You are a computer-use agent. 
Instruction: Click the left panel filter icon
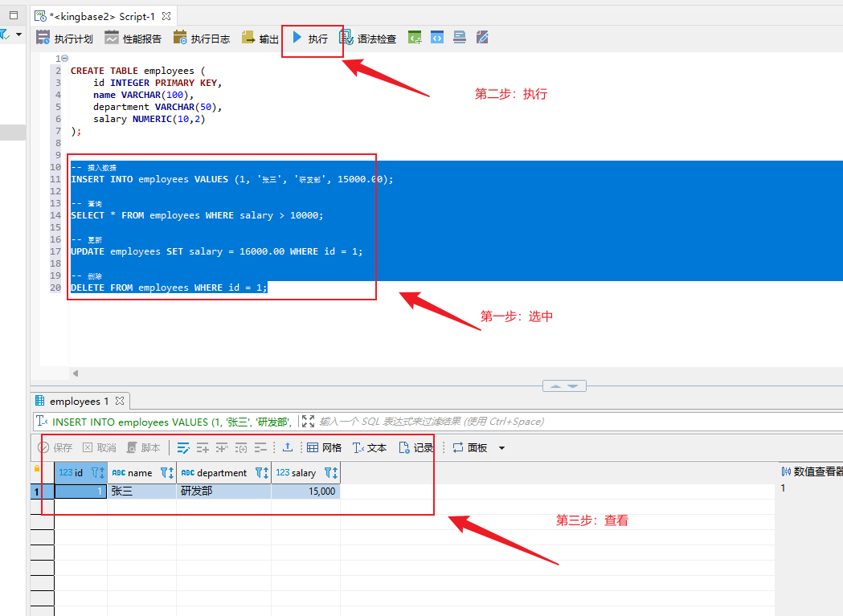(x=5, y=35)
